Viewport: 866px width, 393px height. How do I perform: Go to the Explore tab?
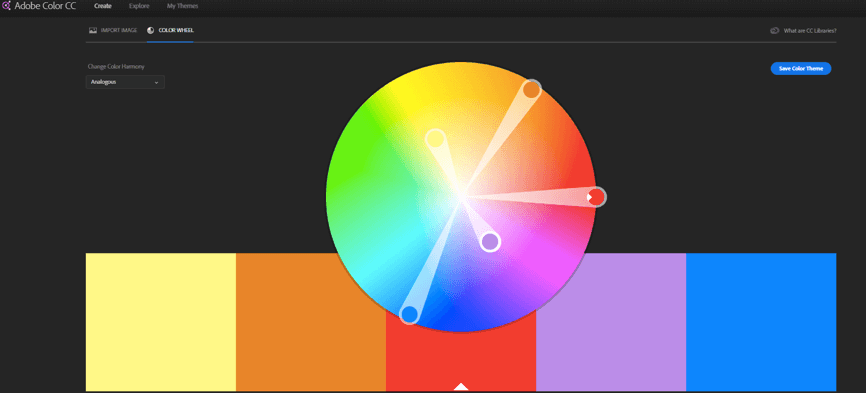[x=139, y=6]
